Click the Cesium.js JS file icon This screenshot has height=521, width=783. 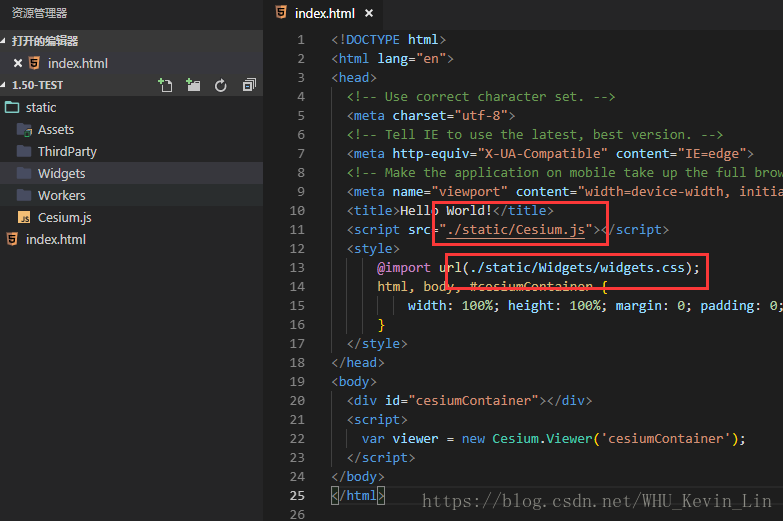coord(24,217)
